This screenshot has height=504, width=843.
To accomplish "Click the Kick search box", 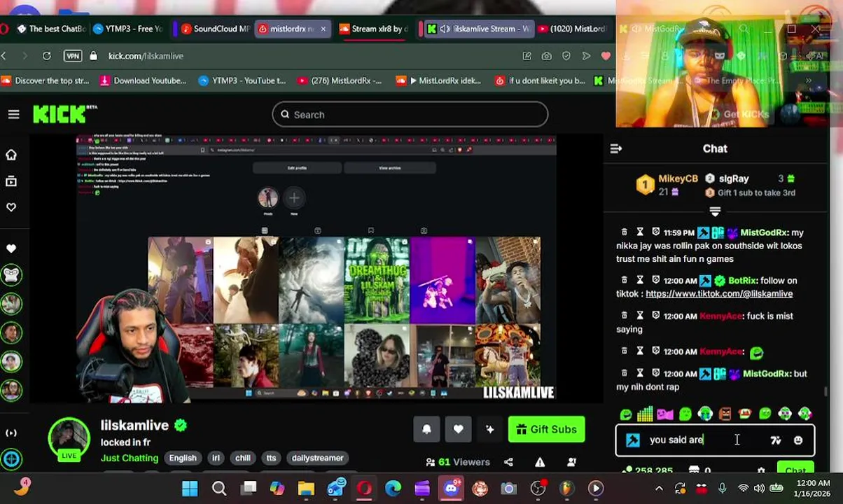I will (x=410, y=114).
